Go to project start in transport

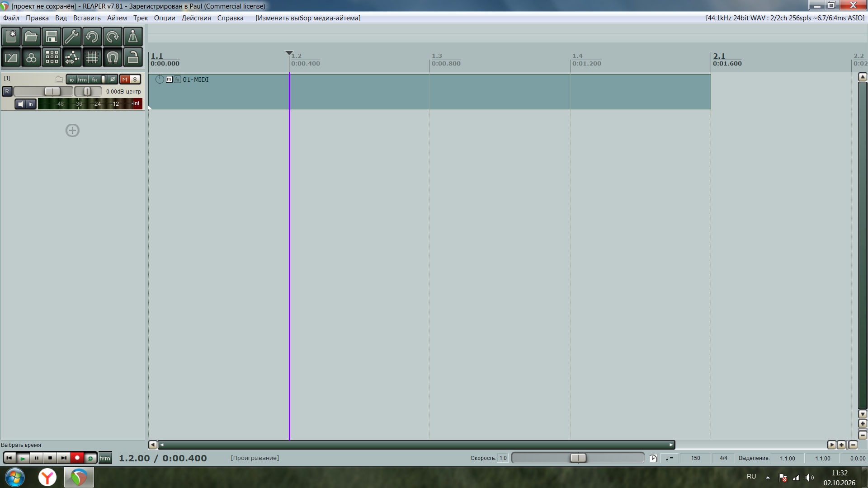pyautogui.click(x=9, y=458)
